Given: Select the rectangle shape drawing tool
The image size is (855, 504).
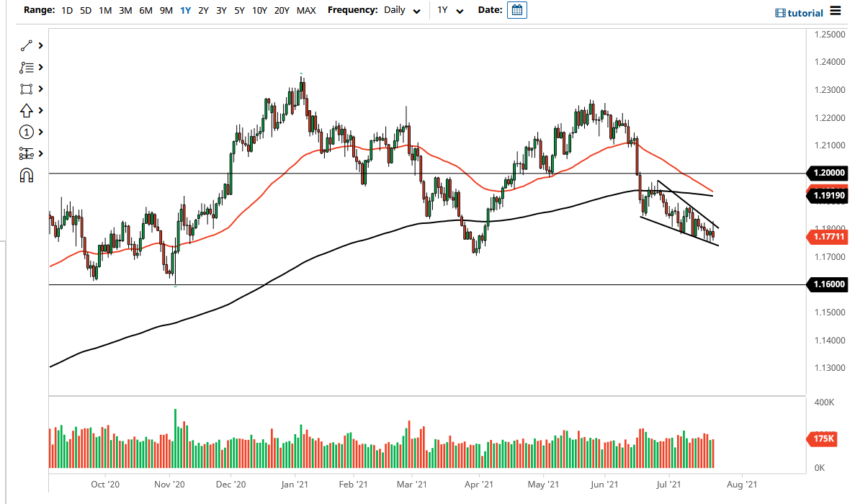Looking at the screenshot, I should coord(27,89).
